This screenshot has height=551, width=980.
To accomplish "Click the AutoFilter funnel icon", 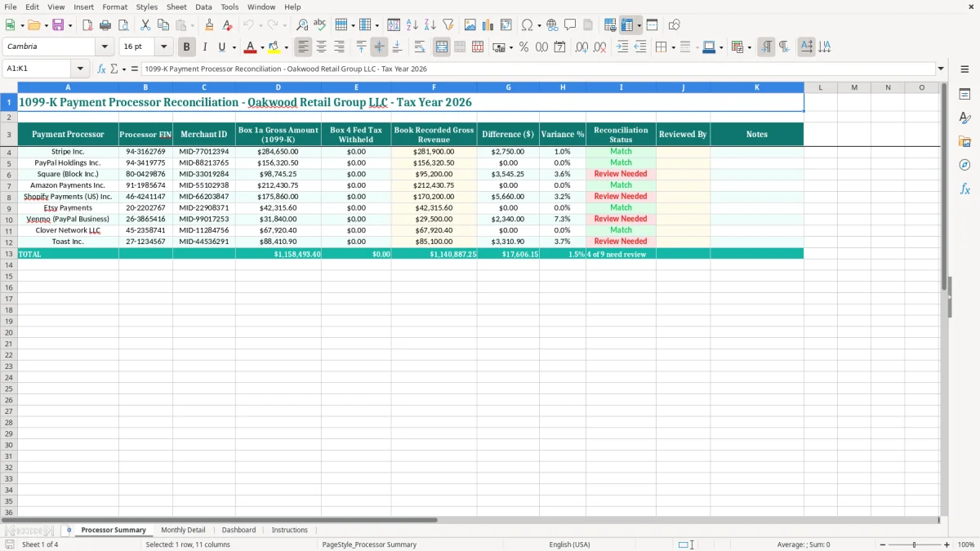I will [448, 25].
